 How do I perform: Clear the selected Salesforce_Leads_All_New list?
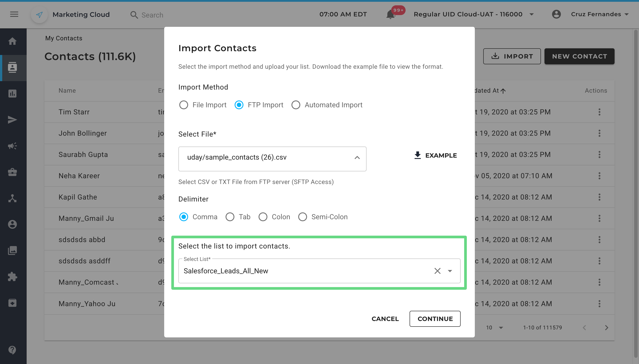(x=437, y=271)
